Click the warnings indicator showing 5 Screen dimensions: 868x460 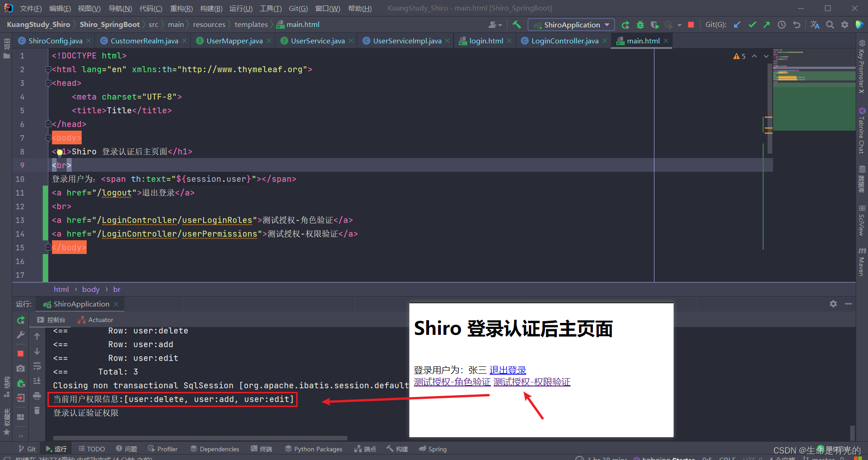pyautogui.click(x=739, y=56)
